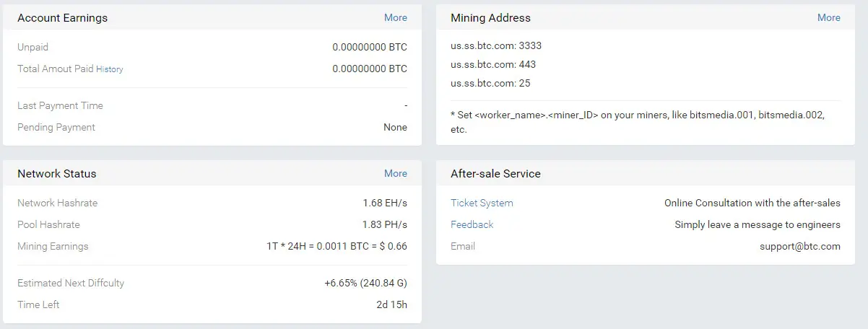The width and height of the screenshot is (868, 329).
Task: Click the Network Hashrate value 1.68 EH/s
Action: tap(385, 203)
